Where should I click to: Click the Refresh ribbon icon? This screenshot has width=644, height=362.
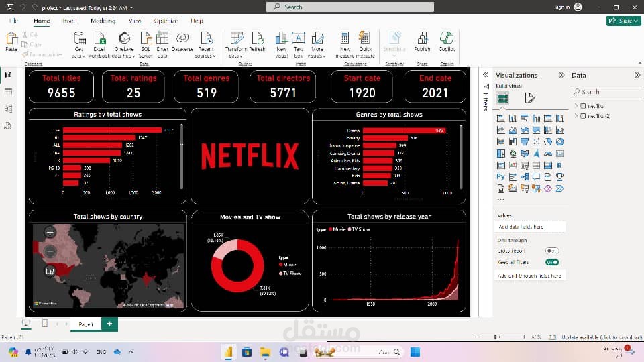coord(258,42)
